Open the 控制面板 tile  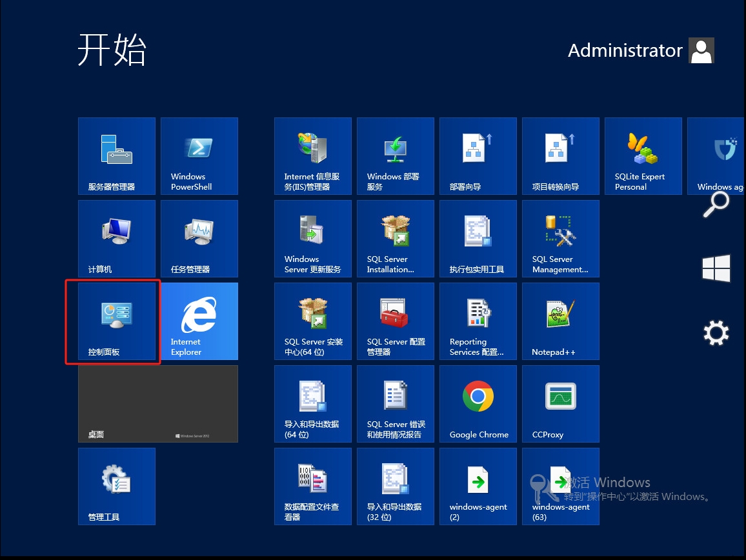pyautogui.click(x=117, y=321)
